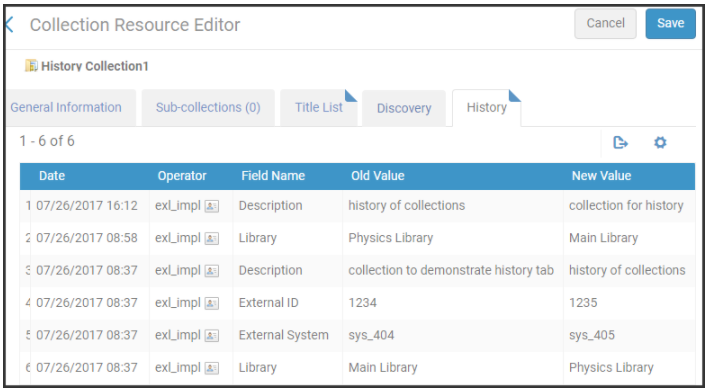
Task: Click new value 'Physics Library' in last row
Action: [611, 368]
